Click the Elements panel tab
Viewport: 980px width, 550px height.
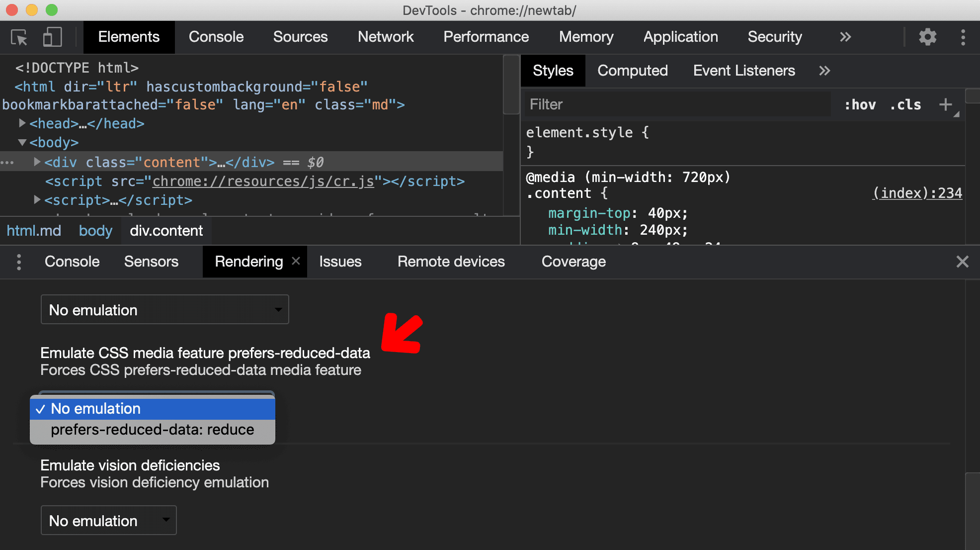click(x=127, y=36)
